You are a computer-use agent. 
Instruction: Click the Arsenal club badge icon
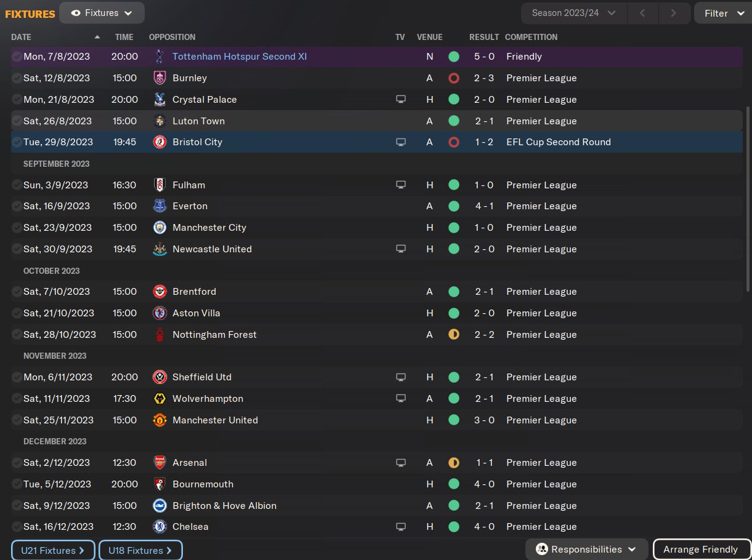(x=160, y=463)
